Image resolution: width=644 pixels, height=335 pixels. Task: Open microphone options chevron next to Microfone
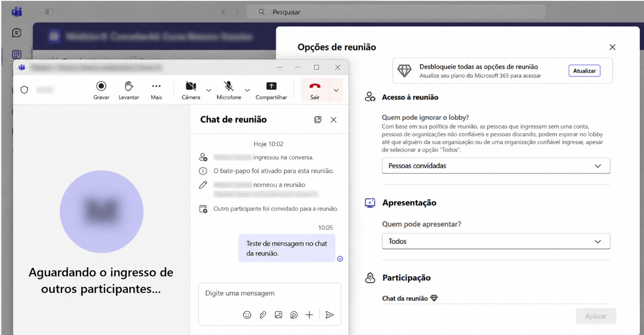(x=248, y=90)
